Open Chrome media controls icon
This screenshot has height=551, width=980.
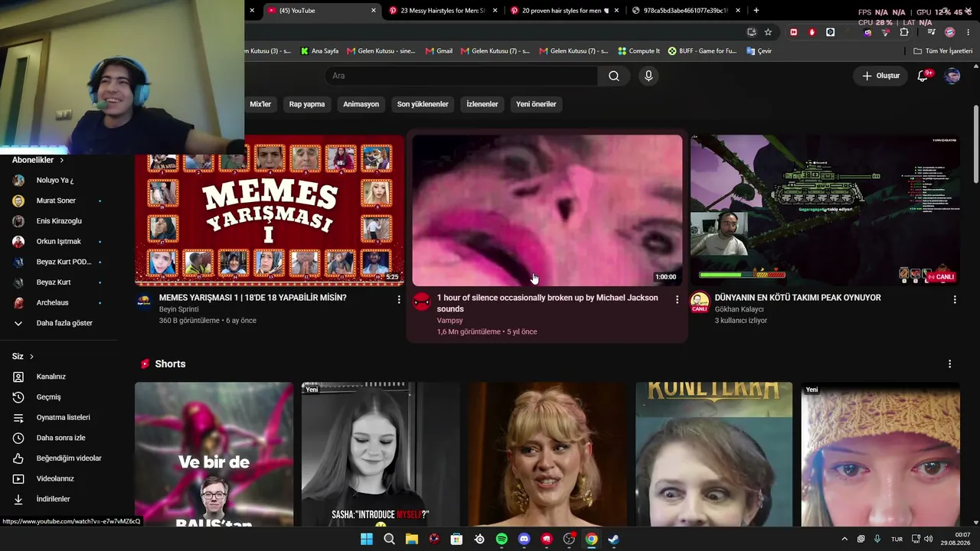pyautogui.click(x=931, y=32)
